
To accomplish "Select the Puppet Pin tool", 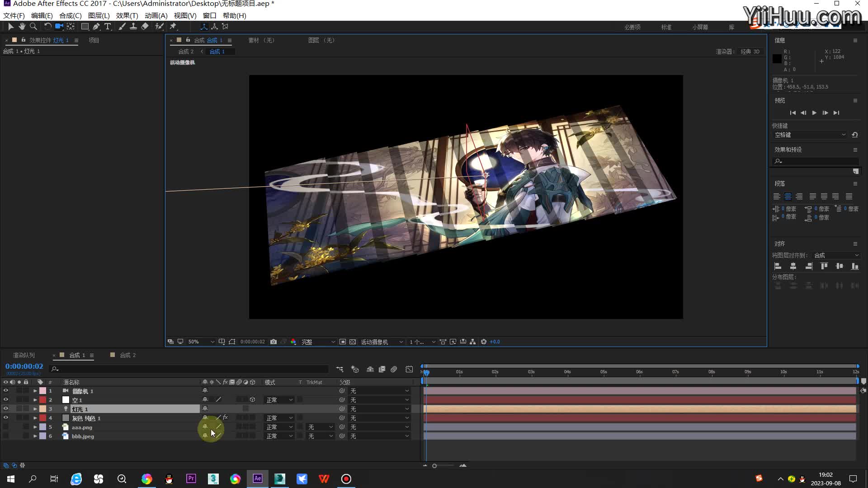I will point(173,27).
